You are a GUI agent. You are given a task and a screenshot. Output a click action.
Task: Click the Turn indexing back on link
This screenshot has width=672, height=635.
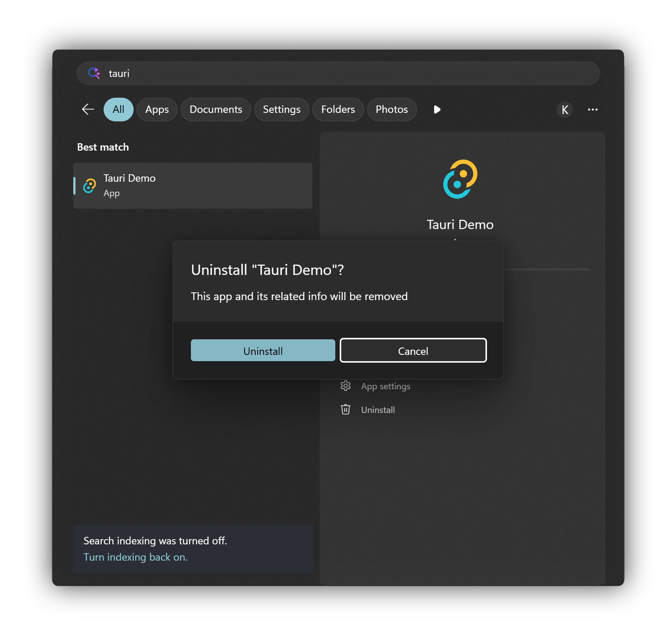click(x=135, y=557)
